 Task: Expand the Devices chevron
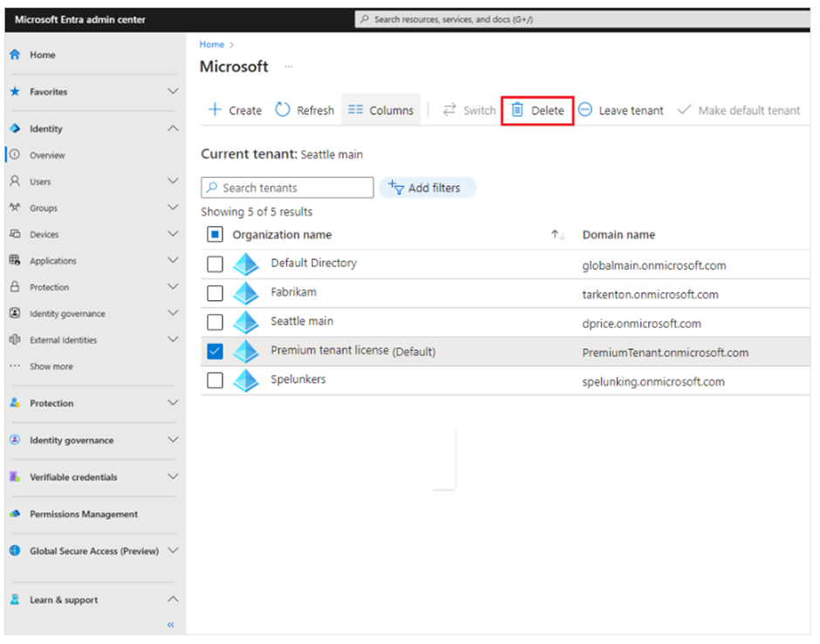173,233
